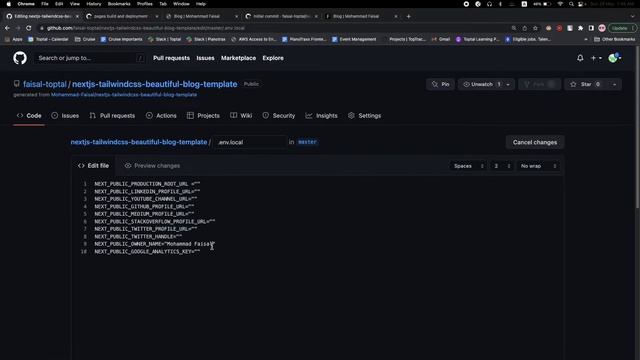
Task: Open a new browser tab
Action: pyautogui.click(x=408, y=16)
